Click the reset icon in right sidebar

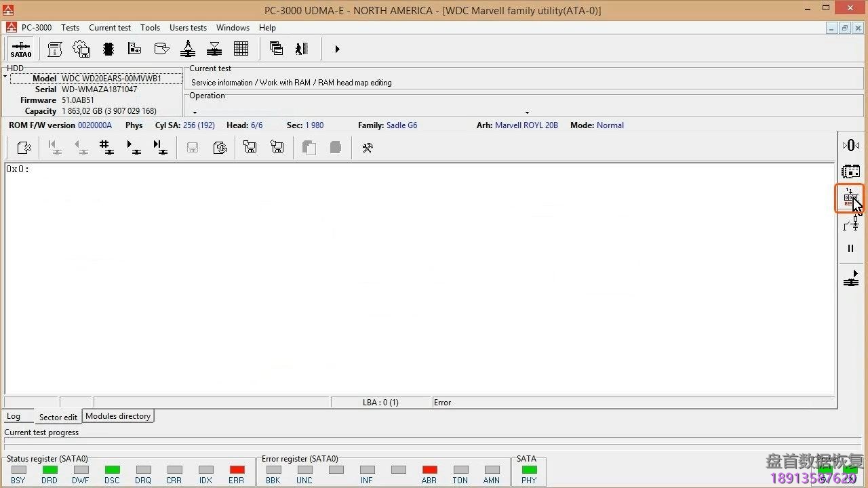click(x=850, y=199)
